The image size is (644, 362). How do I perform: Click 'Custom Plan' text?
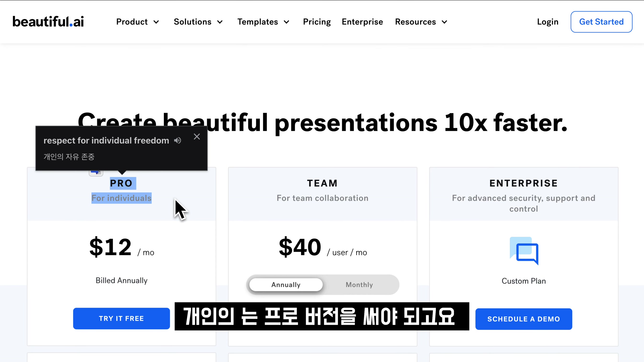(523, 281)
